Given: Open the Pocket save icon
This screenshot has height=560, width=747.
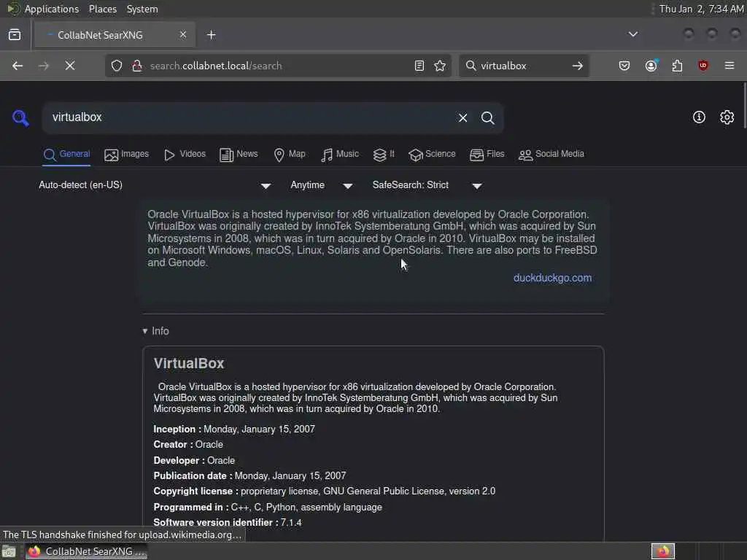Looking at the screenshot, I should click(x=624, y=66).
